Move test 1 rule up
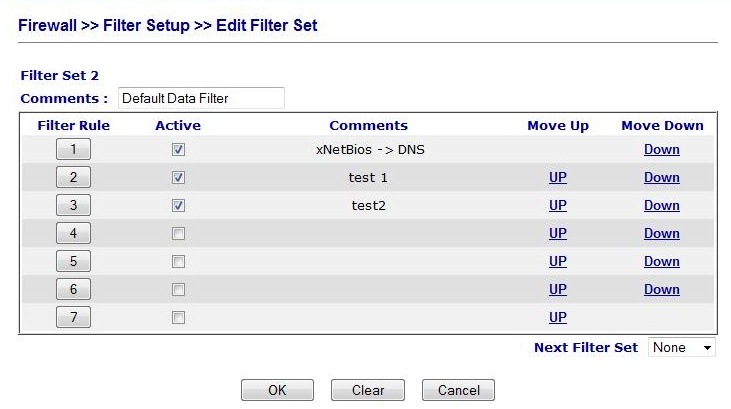This screenshot has width=731, height=409. [558, 178]
